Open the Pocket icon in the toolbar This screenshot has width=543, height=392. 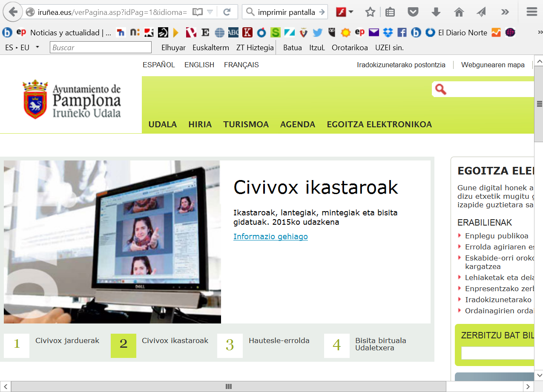413,12
